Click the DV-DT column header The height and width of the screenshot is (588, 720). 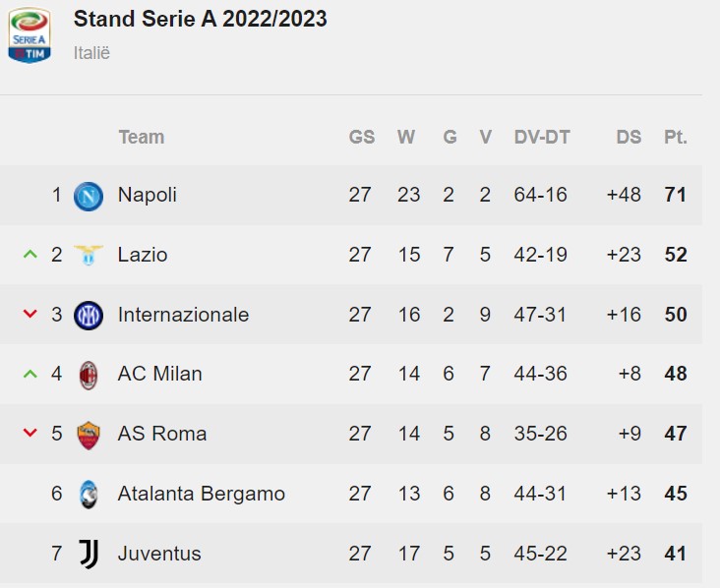coord(542,137)
